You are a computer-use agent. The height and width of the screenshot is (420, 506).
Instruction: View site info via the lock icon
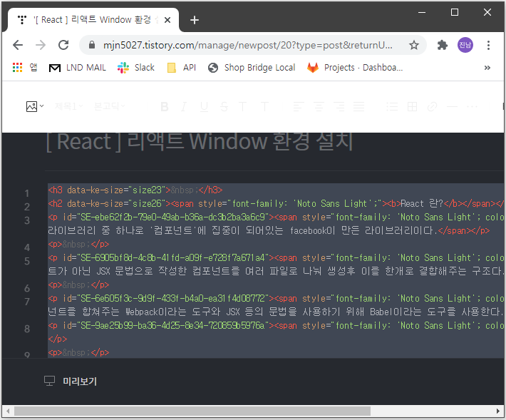(x=92, y=45)
